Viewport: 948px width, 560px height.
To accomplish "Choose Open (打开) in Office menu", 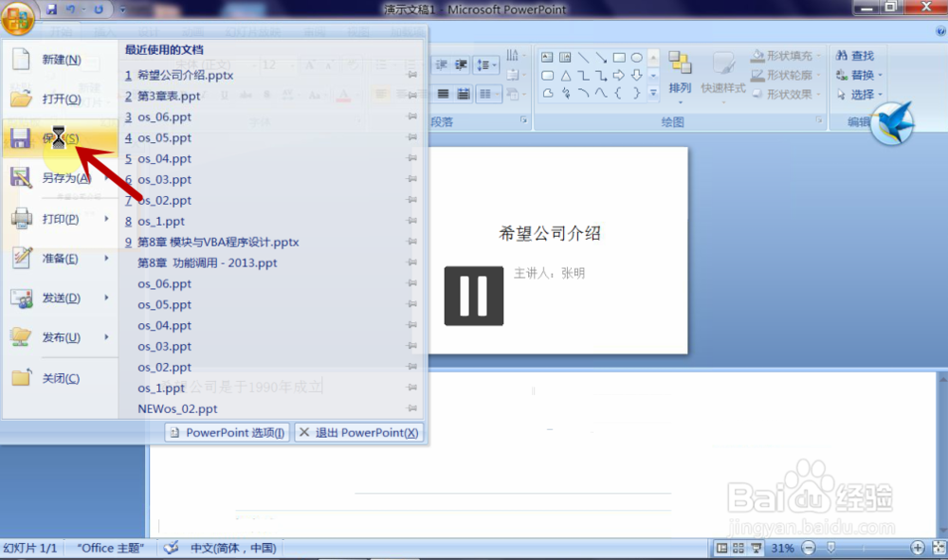I will tap(60, 99).
